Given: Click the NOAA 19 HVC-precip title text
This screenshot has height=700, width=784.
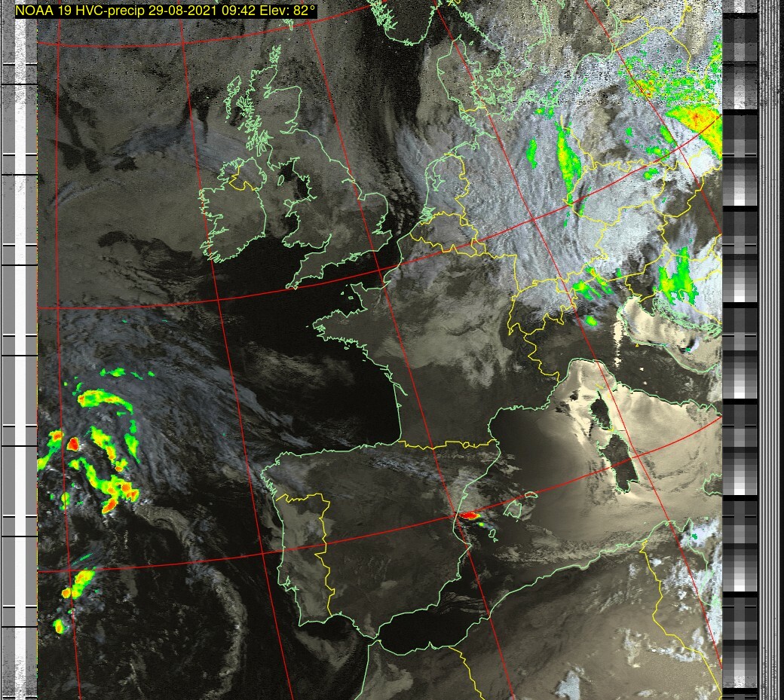Looking at the screenshot, I should point(160,10).
